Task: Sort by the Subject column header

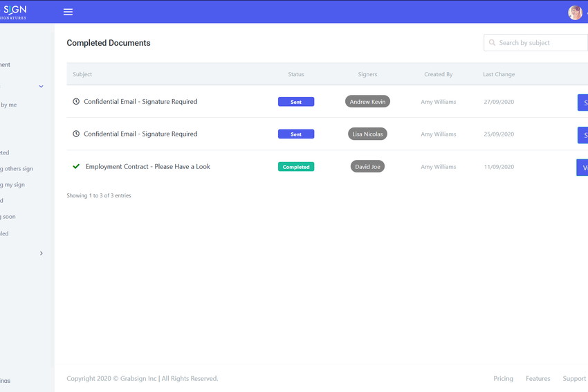Action: 82,74
